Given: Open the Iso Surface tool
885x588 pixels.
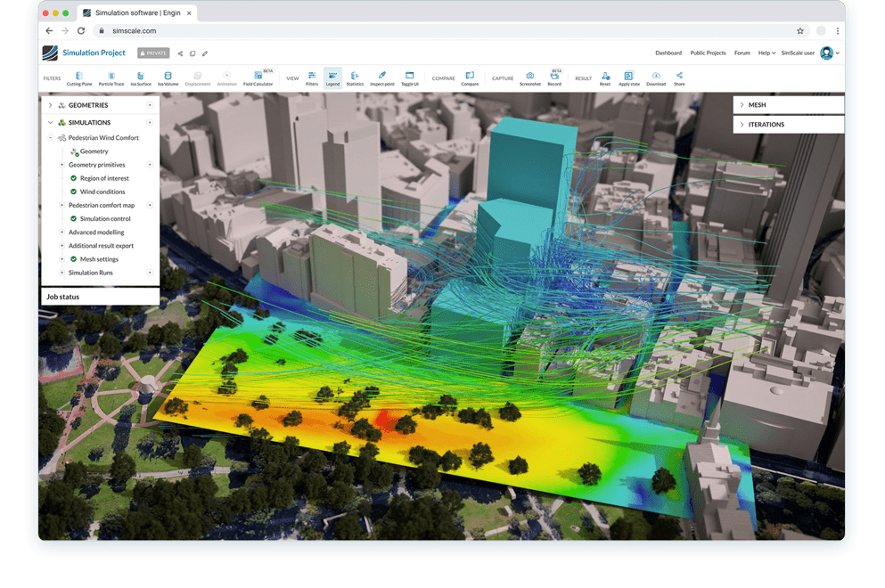Looking at the screenshot, I should click(x=140, y=78).
